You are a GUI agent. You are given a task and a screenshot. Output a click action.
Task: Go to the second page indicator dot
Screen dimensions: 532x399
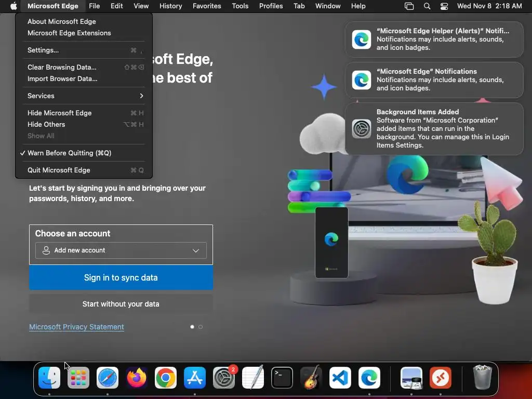[201, 327]
